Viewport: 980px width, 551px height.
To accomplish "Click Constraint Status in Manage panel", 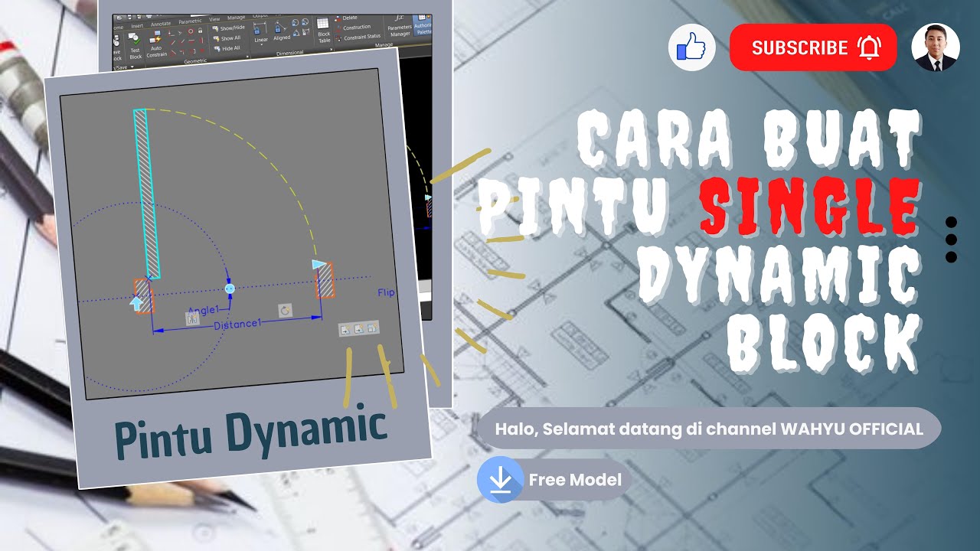I will (358, 37).
